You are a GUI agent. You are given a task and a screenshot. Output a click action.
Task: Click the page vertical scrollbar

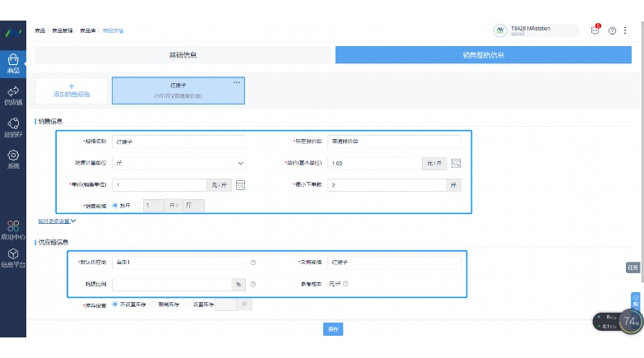tap(642, 152)
